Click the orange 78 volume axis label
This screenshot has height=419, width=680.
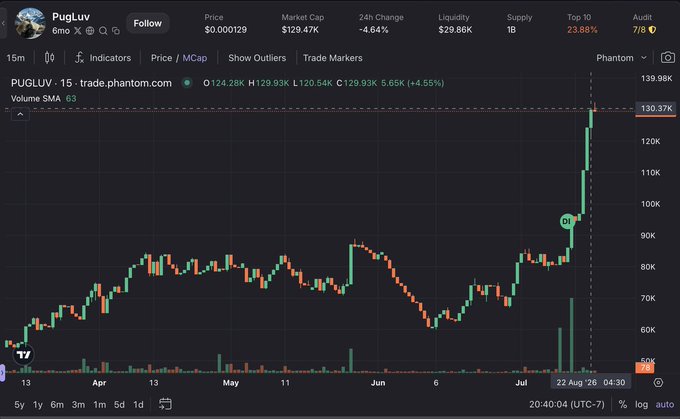(x=645, y=368)
